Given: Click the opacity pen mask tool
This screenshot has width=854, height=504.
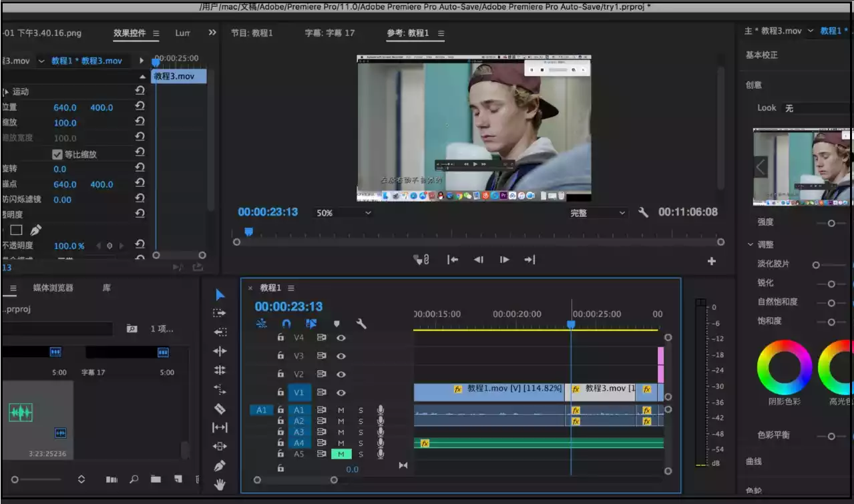Looking at the screenshot, I should [35, 230].
